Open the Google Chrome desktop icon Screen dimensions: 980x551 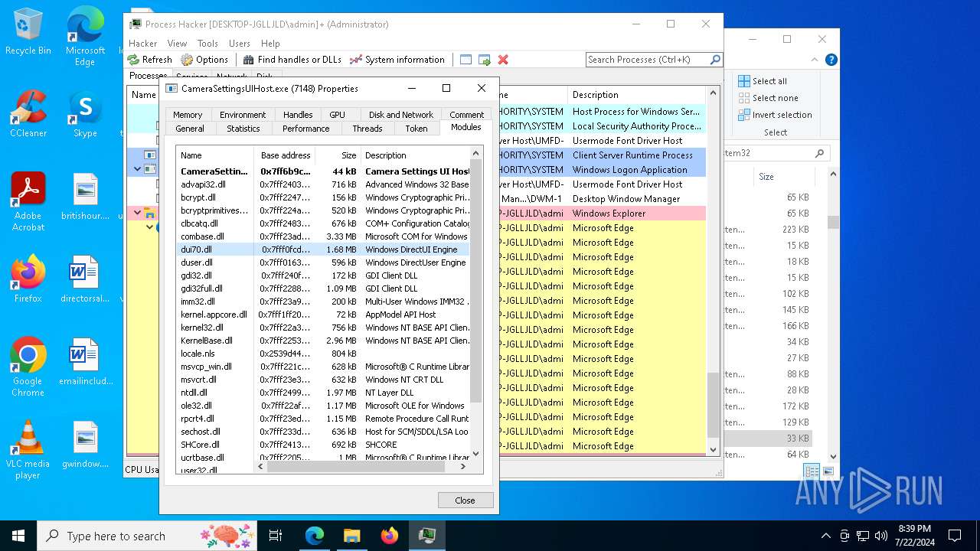point(28,367)
